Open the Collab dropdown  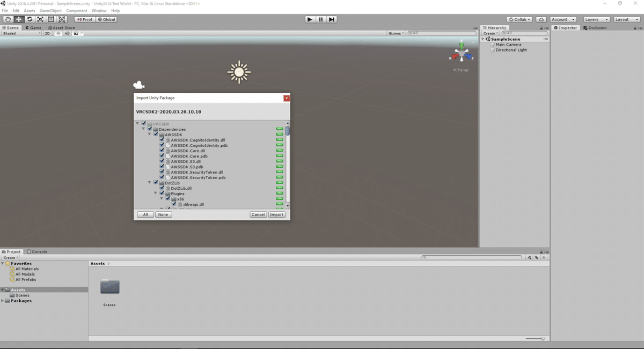(519, 19)
